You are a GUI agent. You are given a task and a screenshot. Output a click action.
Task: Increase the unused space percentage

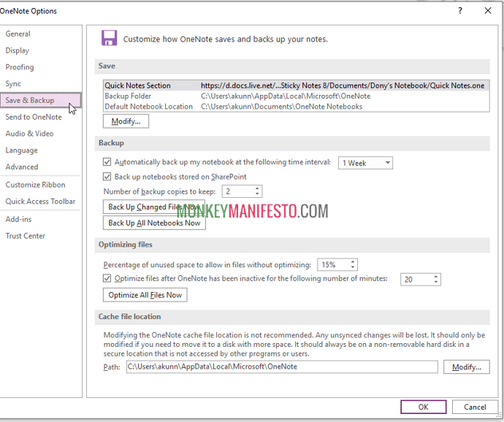353,262
